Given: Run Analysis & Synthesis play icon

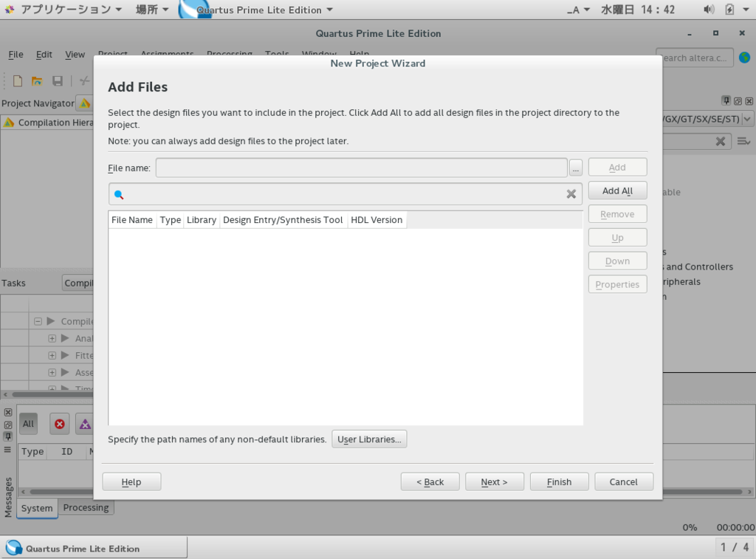Looking at the screenshot, I should point(65,338).
